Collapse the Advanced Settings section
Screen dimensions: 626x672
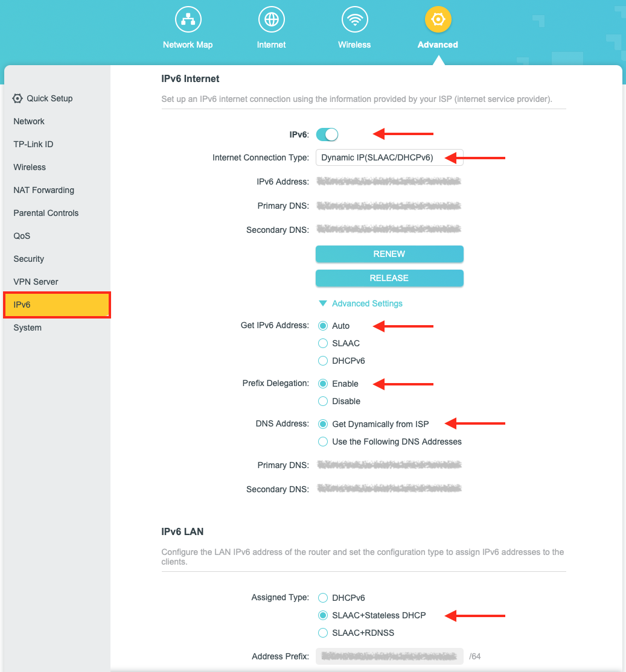360,303
